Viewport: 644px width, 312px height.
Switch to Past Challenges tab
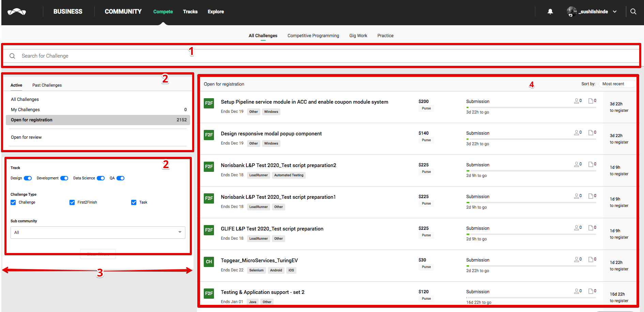click(47, 85)
